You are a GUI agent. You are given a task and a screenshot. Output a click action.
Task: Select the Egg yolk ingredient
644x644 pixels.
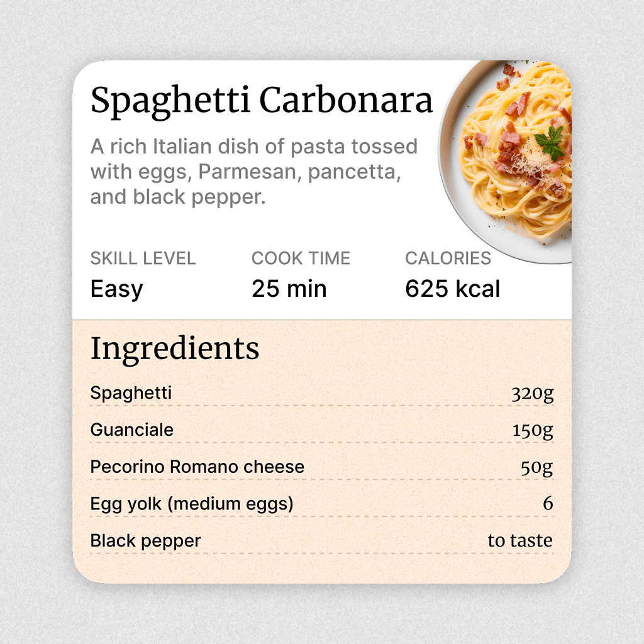pos(192,504)
